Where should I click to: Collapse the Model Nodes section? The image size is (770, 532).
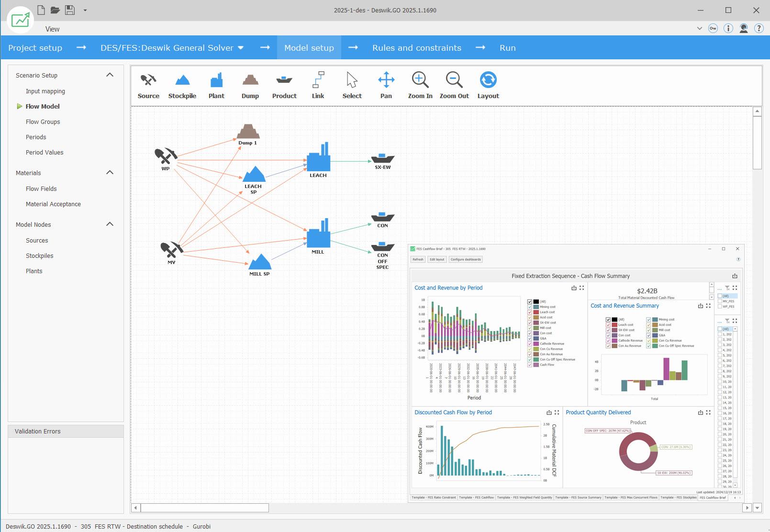pos(110,224)
